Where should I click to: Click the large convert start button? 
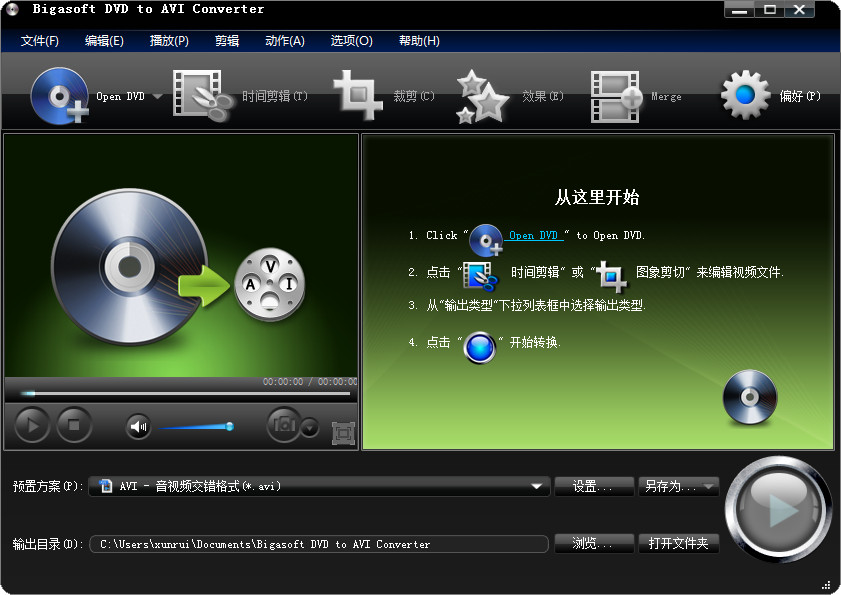(778, 509)
